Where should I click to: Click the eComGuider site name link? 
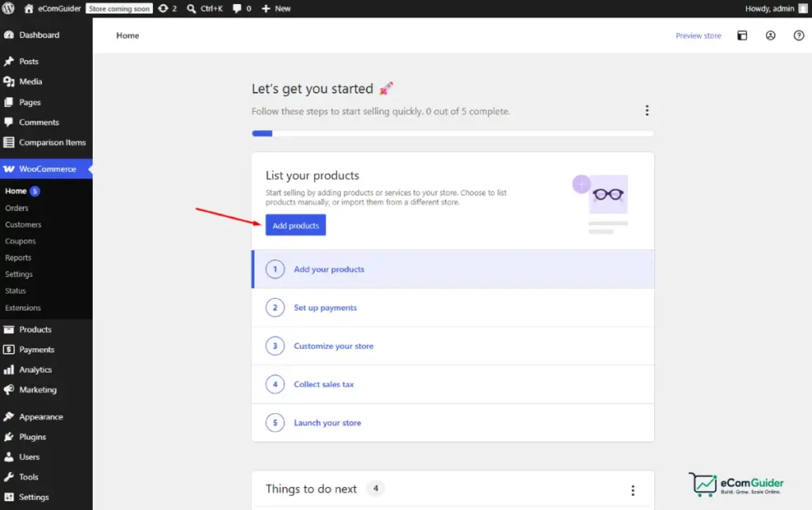coord(59,9)
